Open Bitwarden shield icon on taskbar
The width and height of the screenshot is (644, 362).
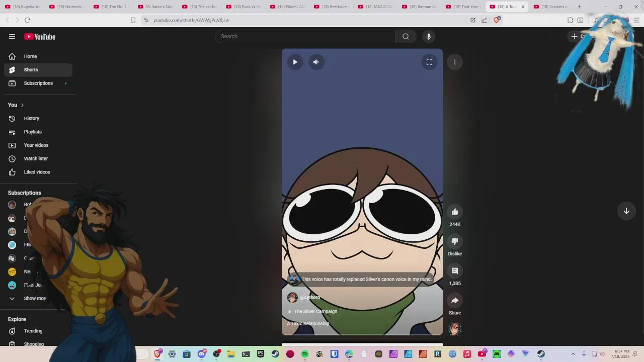point(334,354)
